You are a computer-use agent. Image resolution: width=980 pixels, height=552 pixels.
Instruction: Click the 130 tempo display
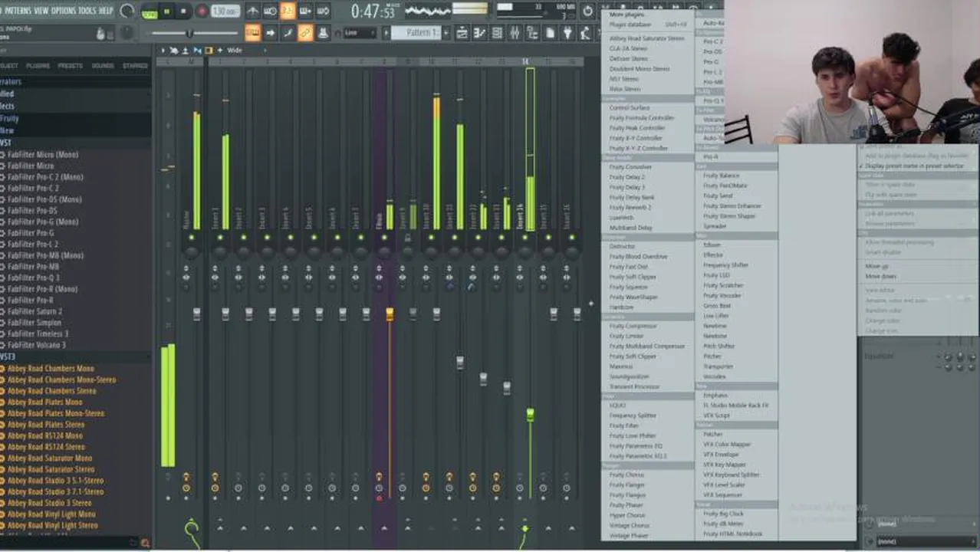click(x=225, y=11)
